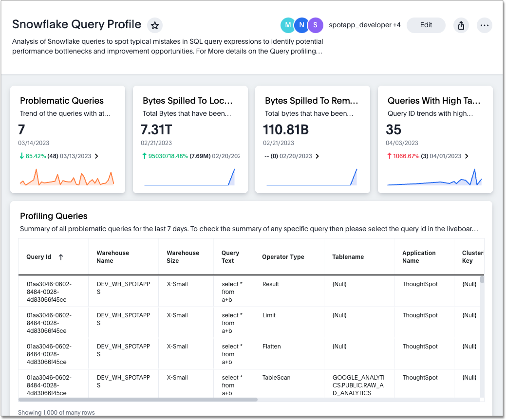Click the Queries With High Ta sparkline chart
This screenshot has width=506, height=420.
pos(434,179)
